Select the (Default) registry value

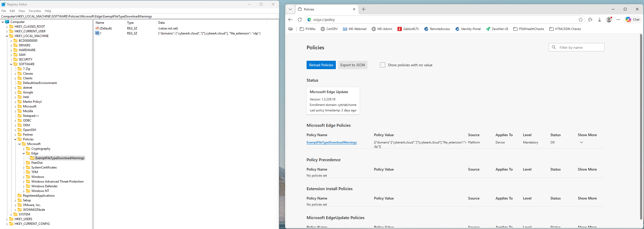106,28
